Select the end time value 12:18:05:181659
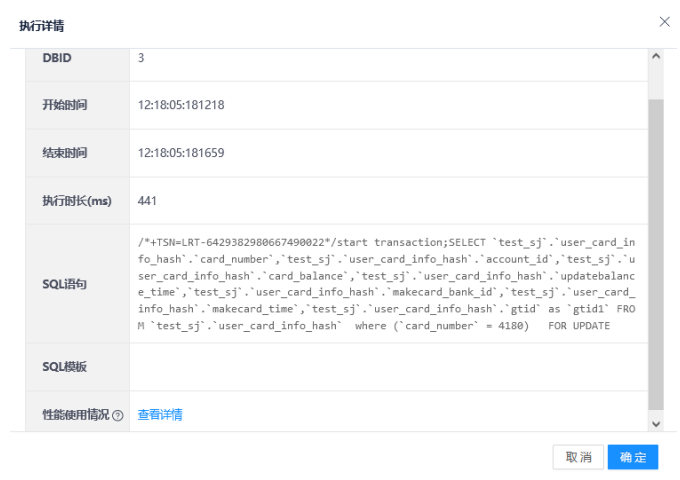 coord(181,153)
